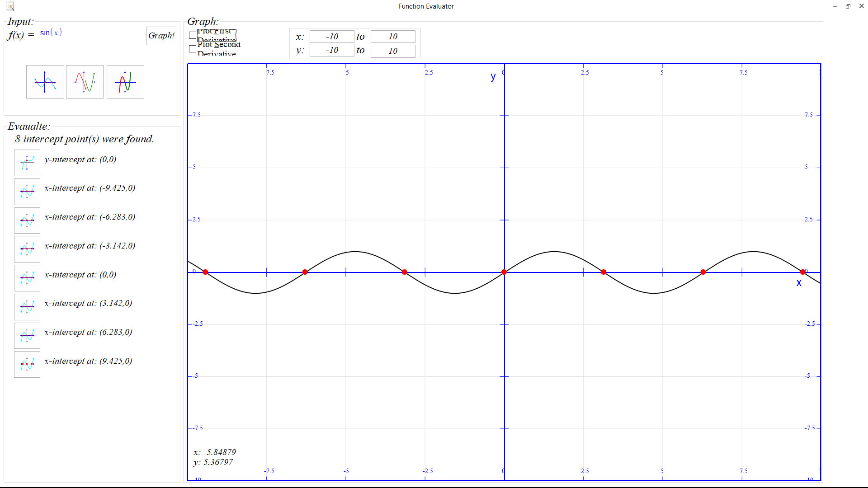
Task: Click the intercepts analysis icon with blue curve
Action: (45, 82)
